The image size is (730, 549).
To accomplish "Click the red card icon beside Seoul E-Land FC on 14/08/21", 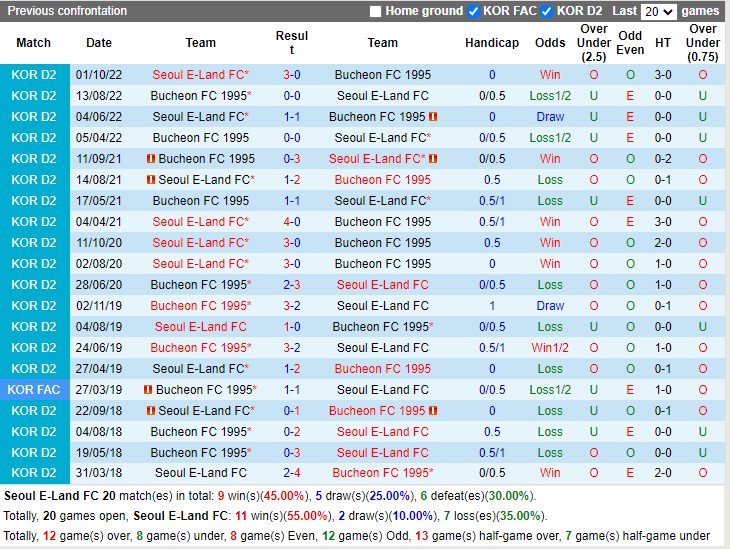I will 151,180.
